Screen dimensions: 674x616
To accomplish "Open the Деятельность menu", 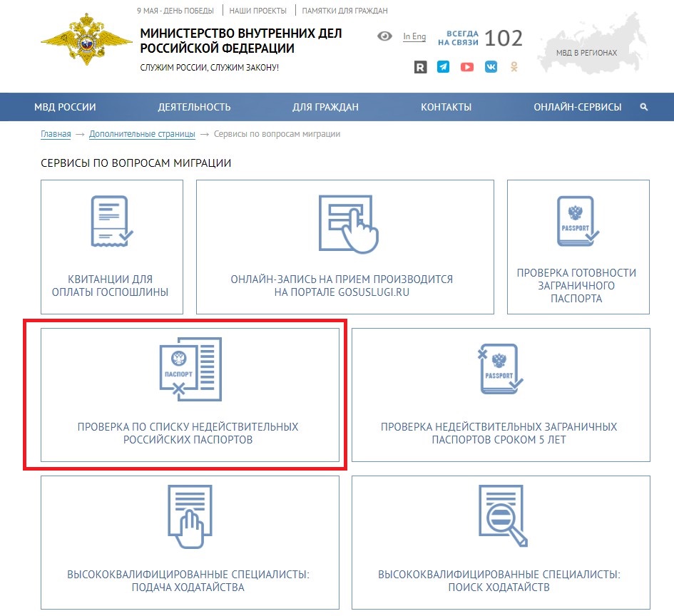I will [x=194, y=107].
